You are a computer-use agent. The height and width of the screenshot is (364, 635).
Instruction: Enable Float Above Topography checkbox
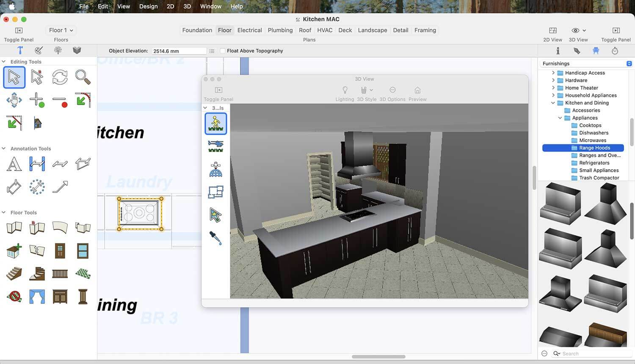click(x=223, y=51)
